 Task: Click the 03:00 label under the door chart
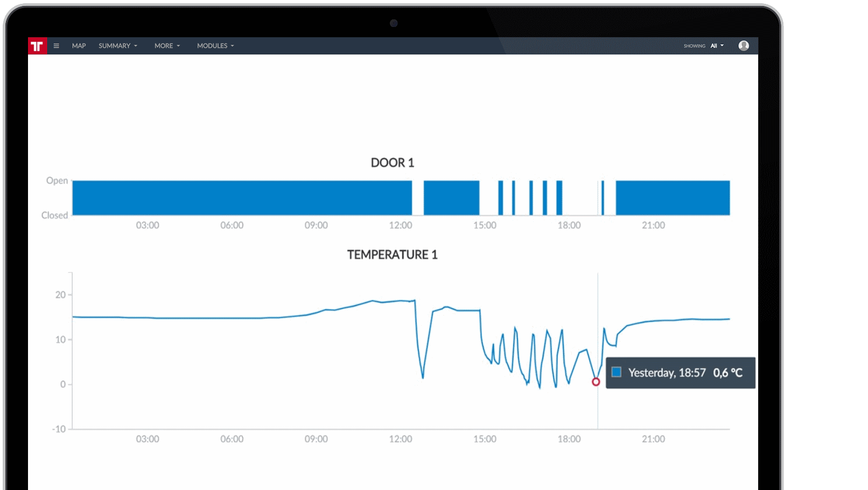(x=148, y=225)
